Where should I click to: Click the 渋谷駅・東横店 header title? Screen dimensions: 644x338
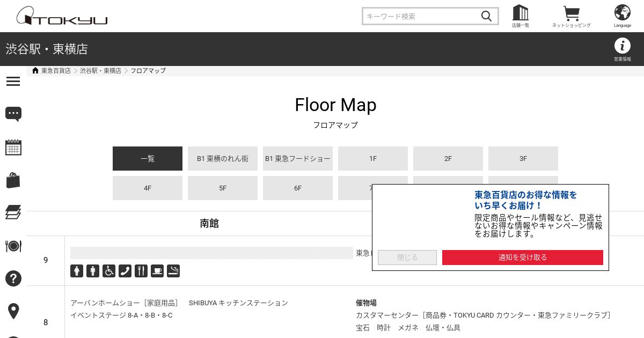point(47,49)
